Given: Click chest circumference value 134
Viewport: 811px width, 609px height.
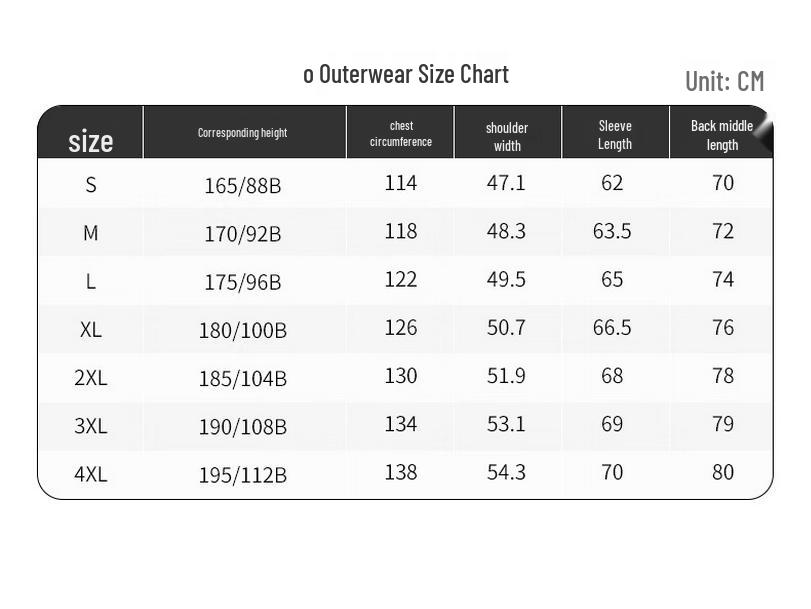Looking at the screenshot, I should click(x=401, y=424).
